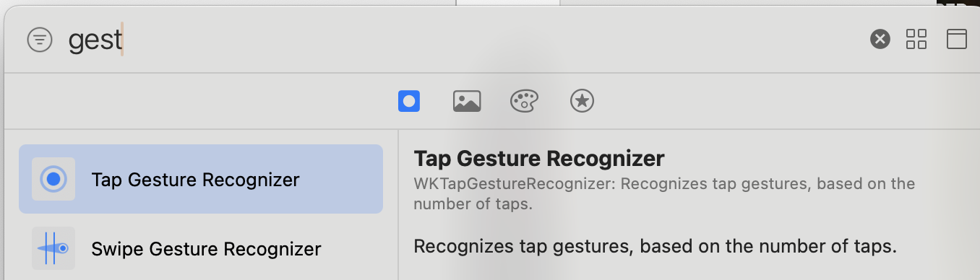
Task: Open the Media image library tab
Action: 467,101
